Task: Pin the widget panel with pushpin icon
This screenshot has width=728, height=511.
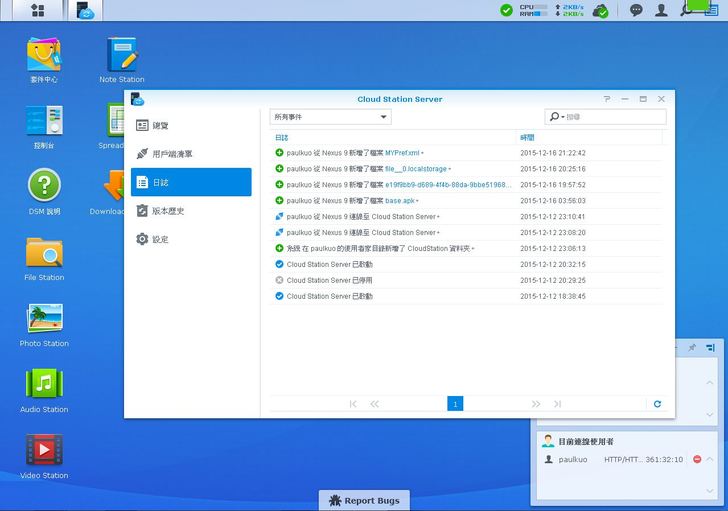Action: 691,347
